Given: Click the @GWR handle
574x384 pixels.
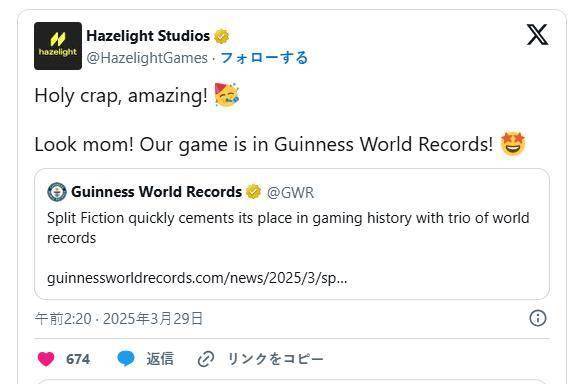Looking at the screenshot, I should click(x=290, y=193).
